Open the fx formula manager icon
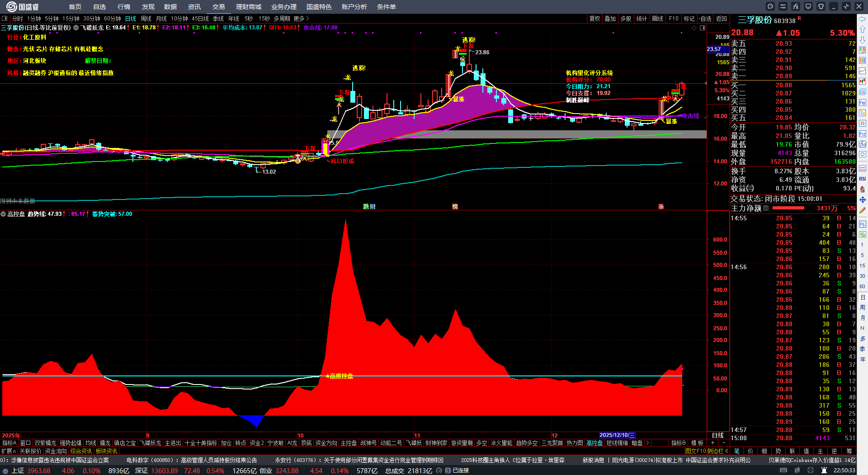The image size is (868, 475). point(796,6)
